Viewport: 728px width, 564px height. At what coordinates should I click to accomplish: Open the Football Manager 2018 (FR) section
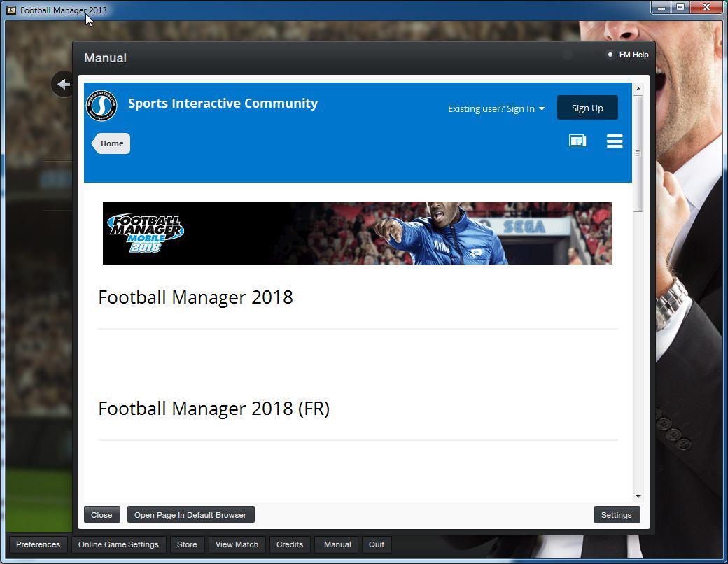pyautogui.click(x=214, y=409)
